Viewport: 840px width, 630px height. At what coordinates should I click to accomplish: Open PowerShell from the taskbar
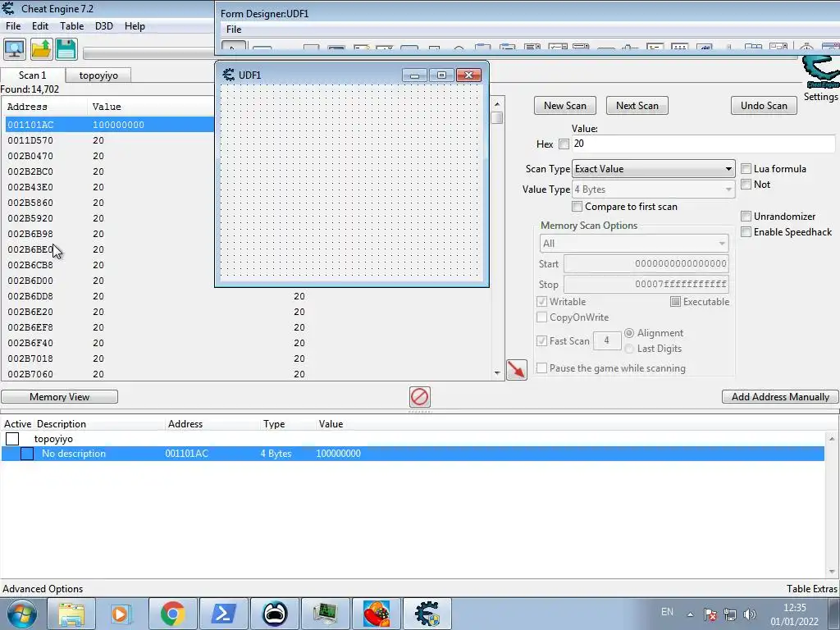pos(223,614)
